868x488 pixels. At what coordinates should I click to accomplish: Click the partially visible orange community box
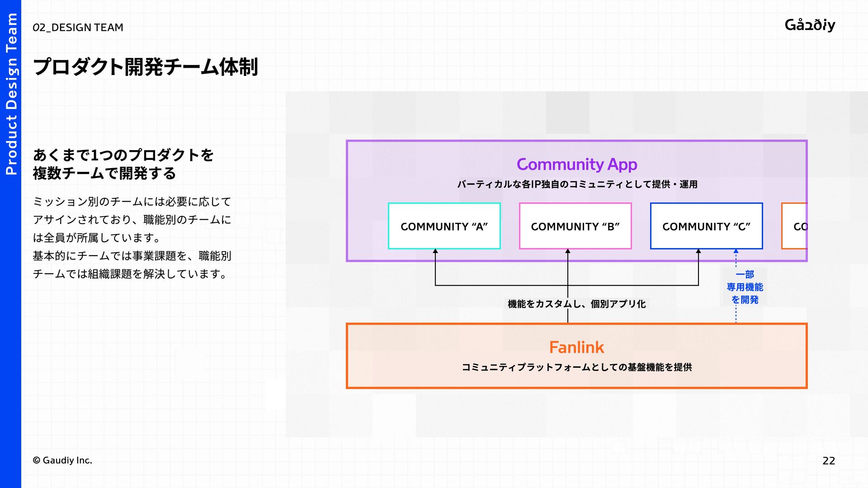tap(795, 226)
